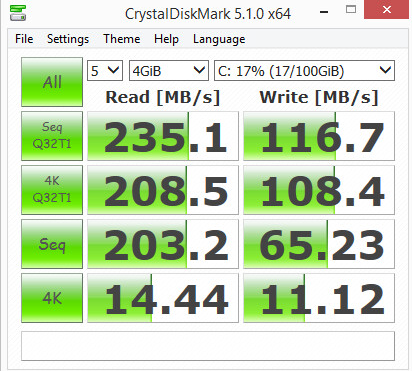412x371 pixels.
Task: Minimize the CrystalDiskMark window
Action: click(x=324, y=12)
